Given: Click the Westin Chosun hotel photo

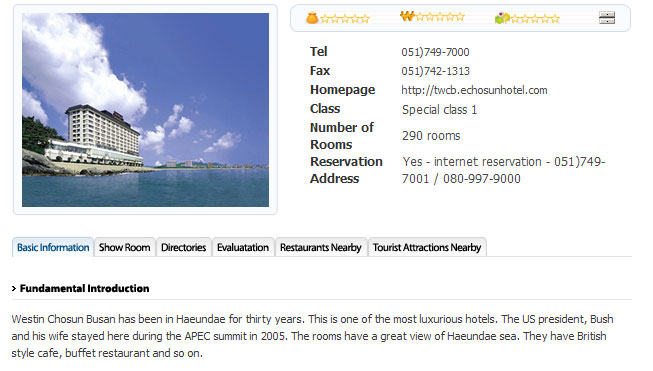Looking at the screenshot, I should (x=145, y=110).
